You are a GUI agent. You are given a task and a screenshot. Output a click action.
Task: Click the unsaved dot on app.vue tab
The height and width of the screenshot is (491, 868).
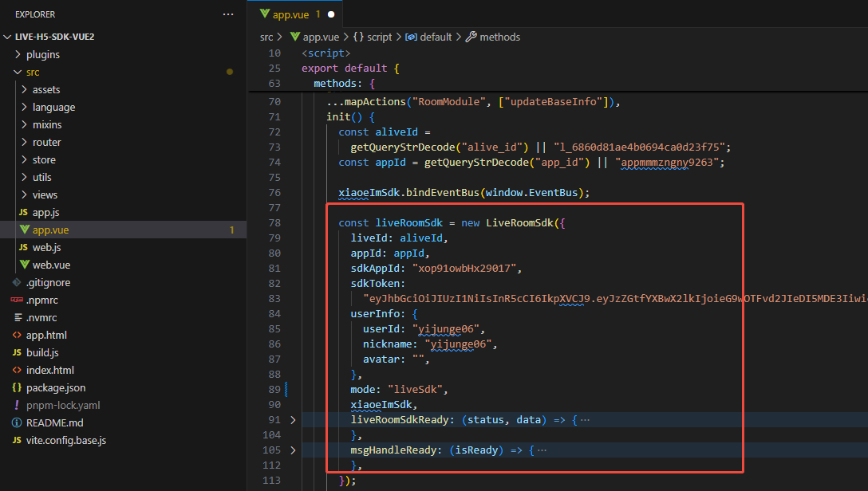[331, 14]
